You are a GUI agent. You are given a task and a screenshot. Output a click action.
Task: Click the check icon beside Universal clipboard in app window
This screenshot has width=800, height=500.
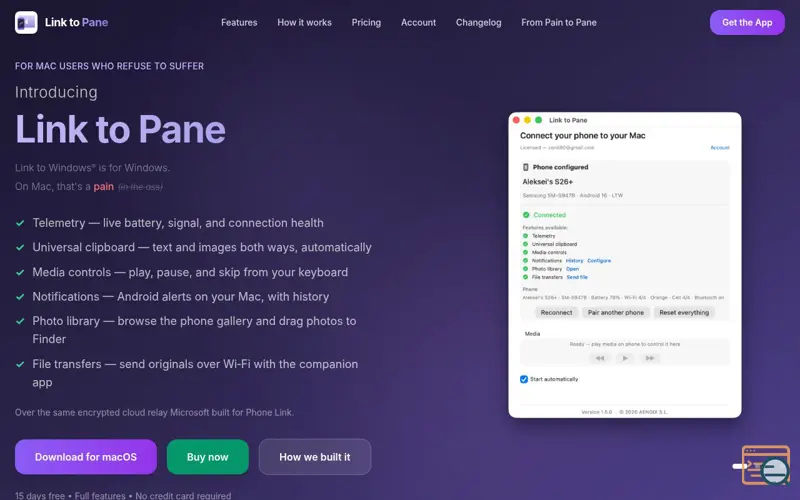(x=525, y=244)
